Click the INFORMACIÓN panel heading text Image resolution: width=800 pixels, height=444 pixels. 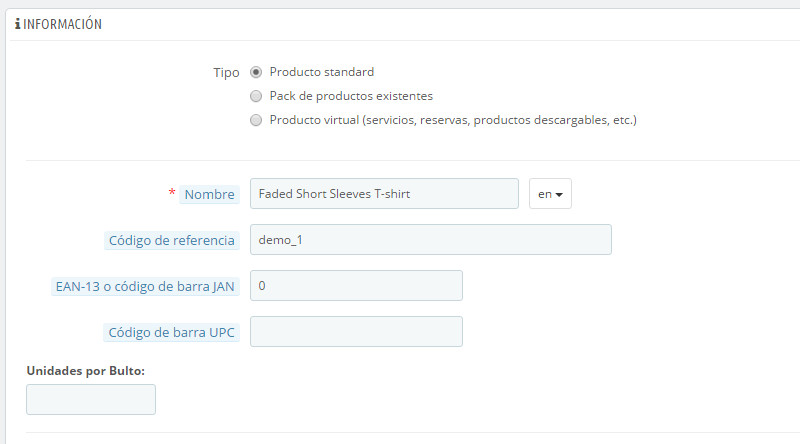(x=64, y=23)
